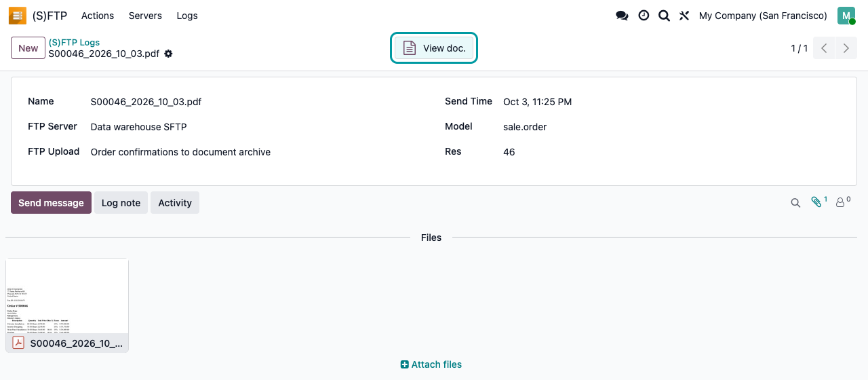The image size is (868, 380).
Task: Open the gear actions menu beside record name
Action: coord(168,54)
